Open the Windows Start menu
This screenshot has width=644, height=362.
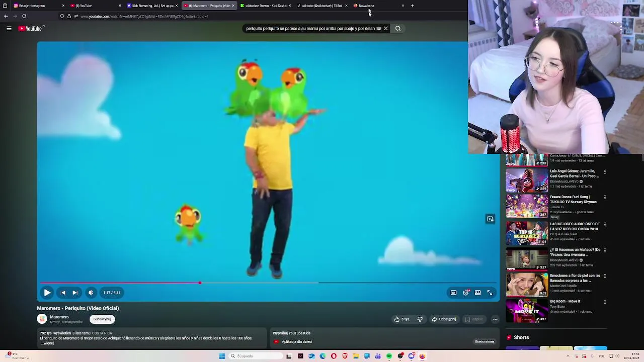coord(222,356)
